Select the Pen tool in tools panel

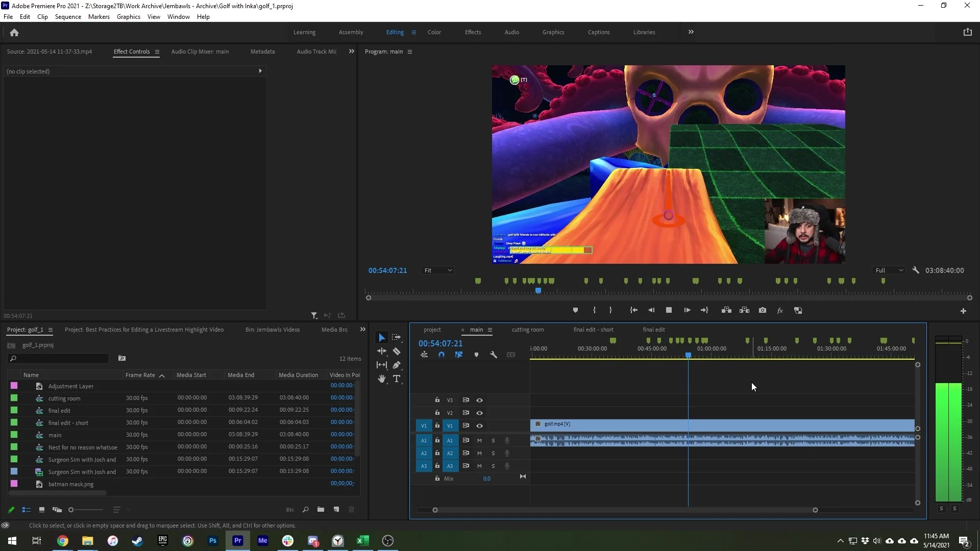point(397,365)
